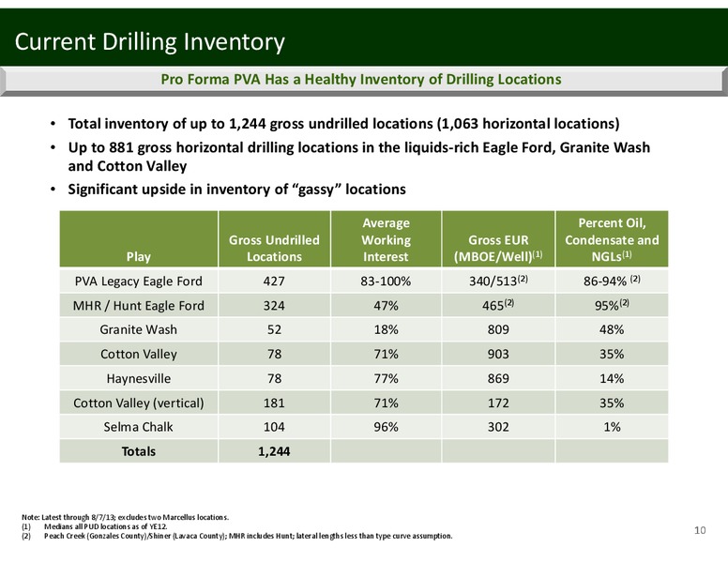The height and width of the screenshot is (563, 728).
Task: Click the 'Note: Latest through 8/7/13' footnote
Action: [x=126, y=517]
